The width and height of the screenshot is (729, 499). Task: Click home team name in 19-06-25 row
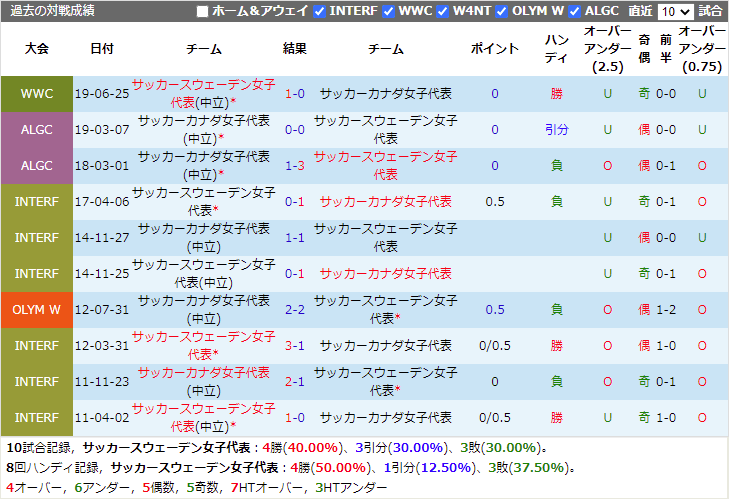tap(204, 94)
